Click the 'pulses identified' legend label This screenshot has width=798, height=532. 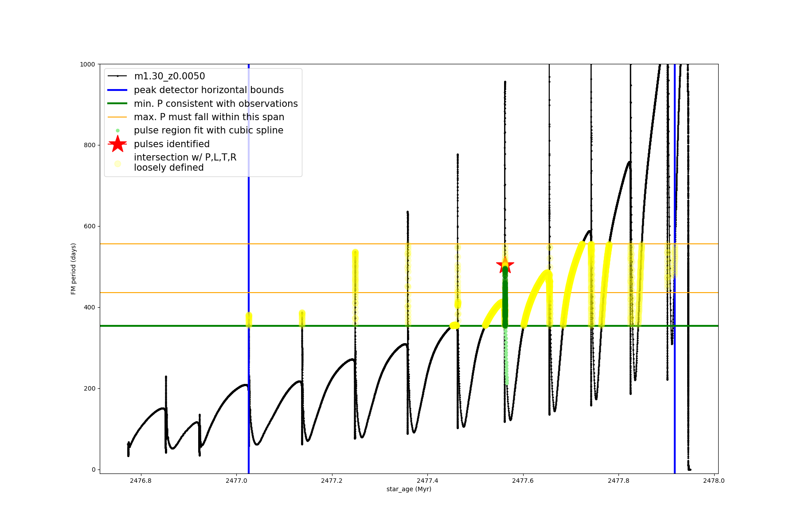coord(172,144)
